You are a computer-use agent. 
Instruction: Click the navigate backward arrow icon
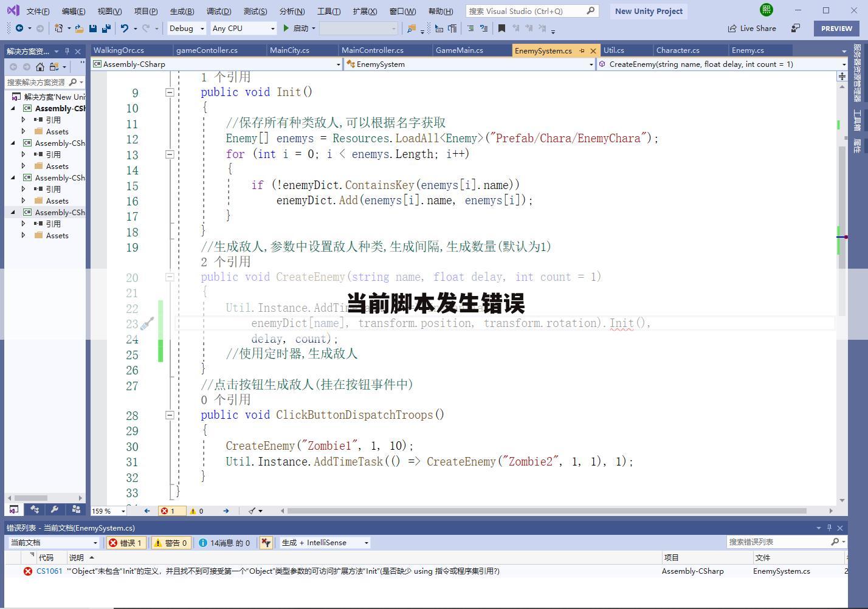click(19, 28)
